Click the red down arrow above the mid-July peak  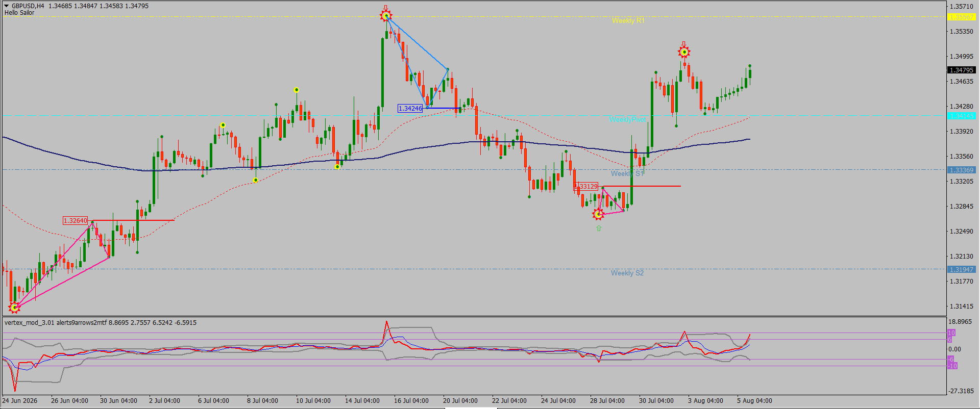pos(386,7)
